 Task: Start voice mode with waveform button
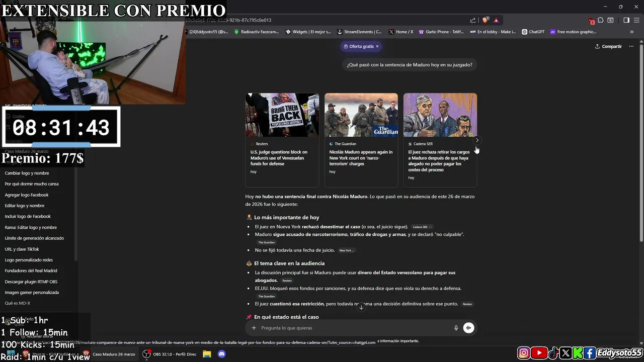pos(468,328)
